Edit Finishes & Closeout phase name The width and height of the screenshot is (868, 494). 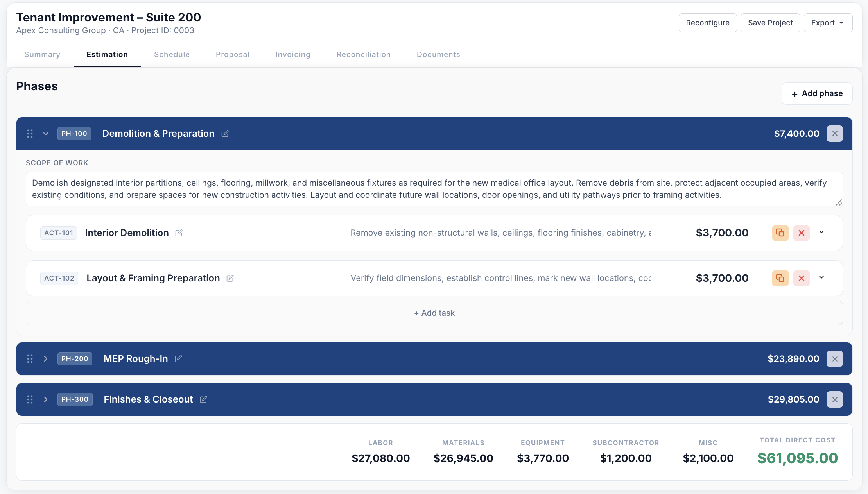click(203, 399)
